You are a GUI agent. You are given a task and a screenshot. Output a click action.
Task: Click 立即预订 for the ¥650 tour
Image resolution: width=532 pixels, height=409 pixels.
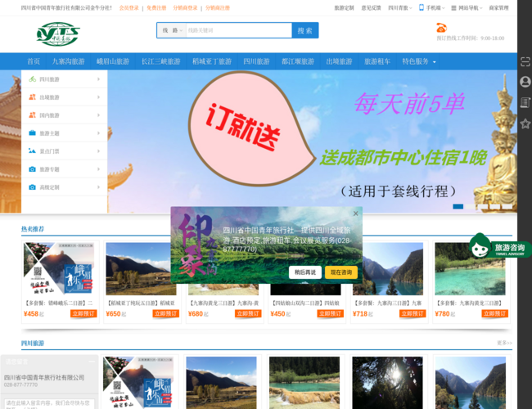(x=165, y=313)
